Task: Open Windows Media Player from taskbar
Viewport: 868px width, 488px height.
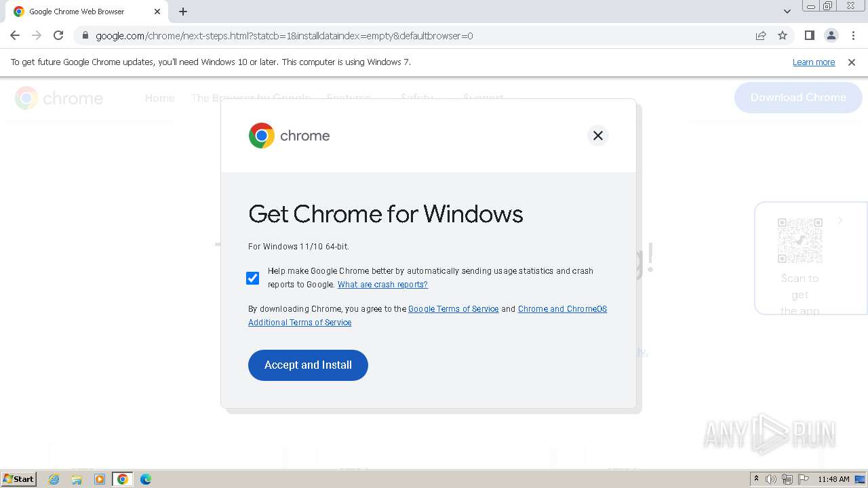Action: coord(100,479)
